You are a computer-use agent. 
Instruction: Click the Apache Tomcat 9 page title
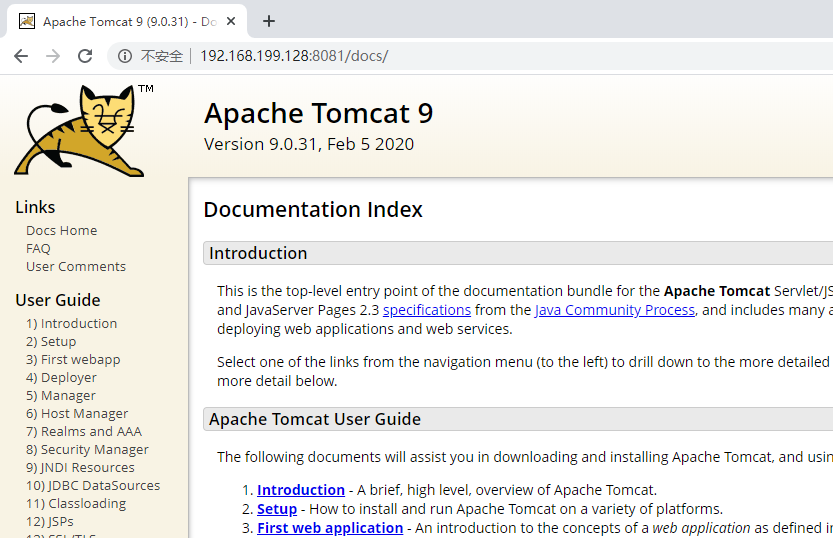tap(319, 113)
